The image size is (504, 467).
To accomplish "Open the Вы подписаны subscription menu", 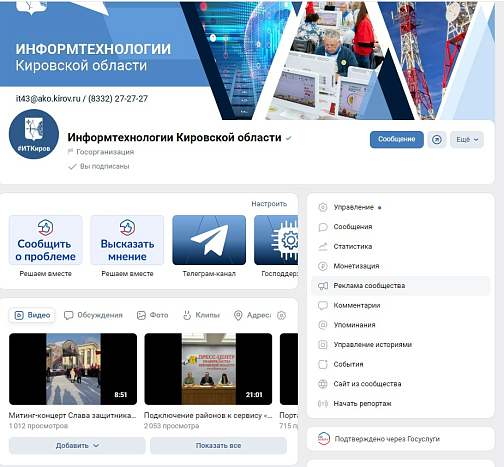I will click(x=99, y=166).
